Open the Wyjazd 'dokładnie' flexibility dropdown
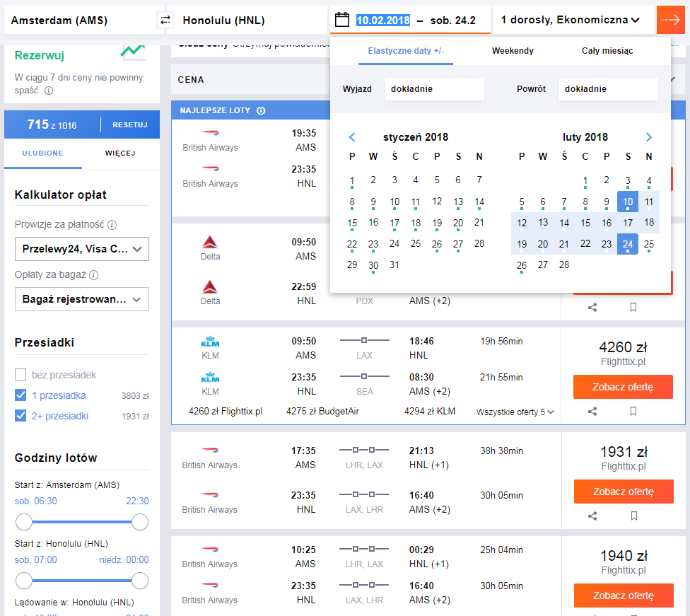 point(434,89)
